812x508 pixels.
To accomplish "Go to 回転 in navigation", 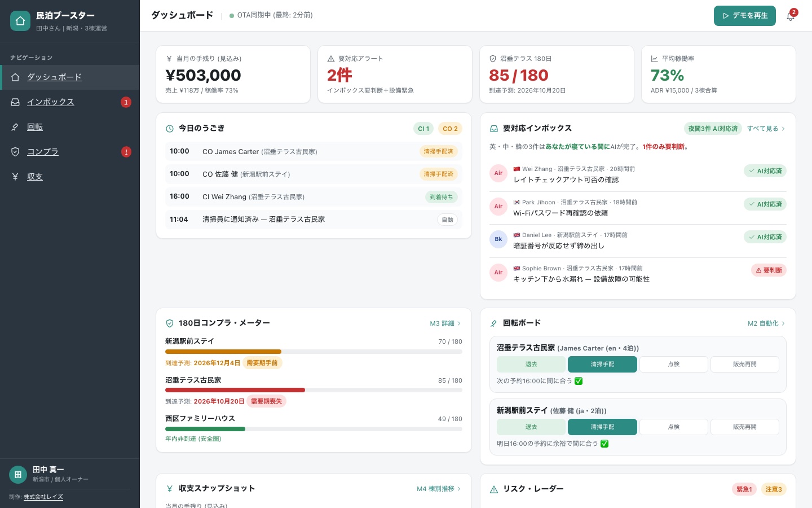I will pyautogui.click(x=69, y=127).
